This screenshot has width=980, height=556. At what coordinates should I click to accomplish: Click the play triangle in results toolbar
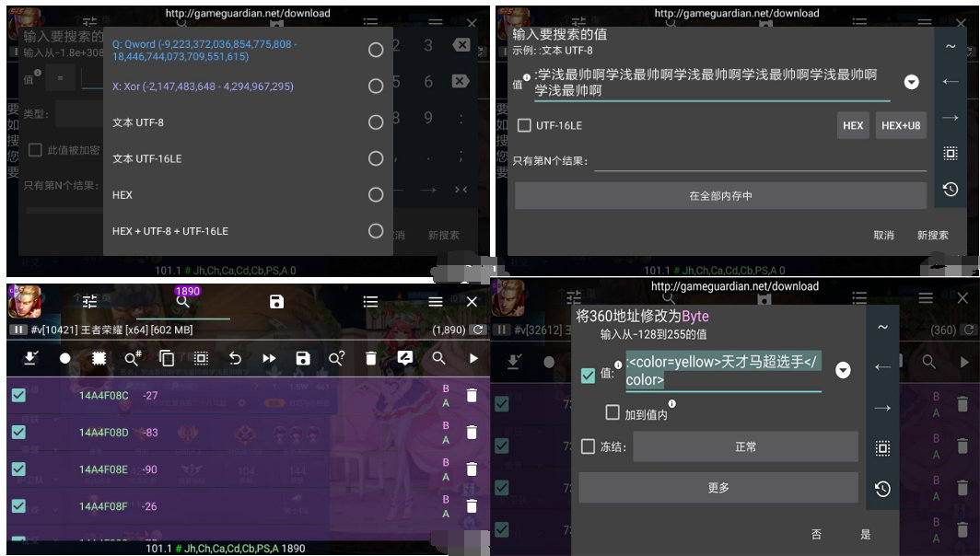(473, 358)
